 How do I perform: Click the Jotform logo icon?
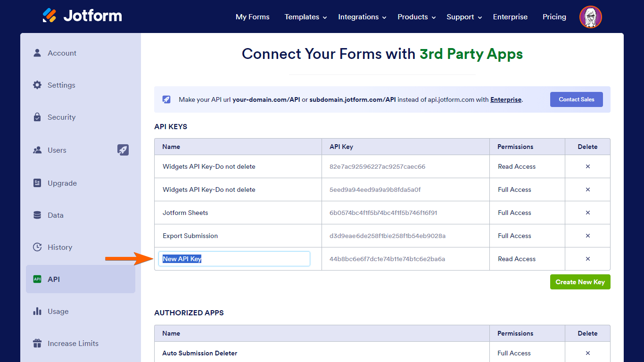click(50, 16)
